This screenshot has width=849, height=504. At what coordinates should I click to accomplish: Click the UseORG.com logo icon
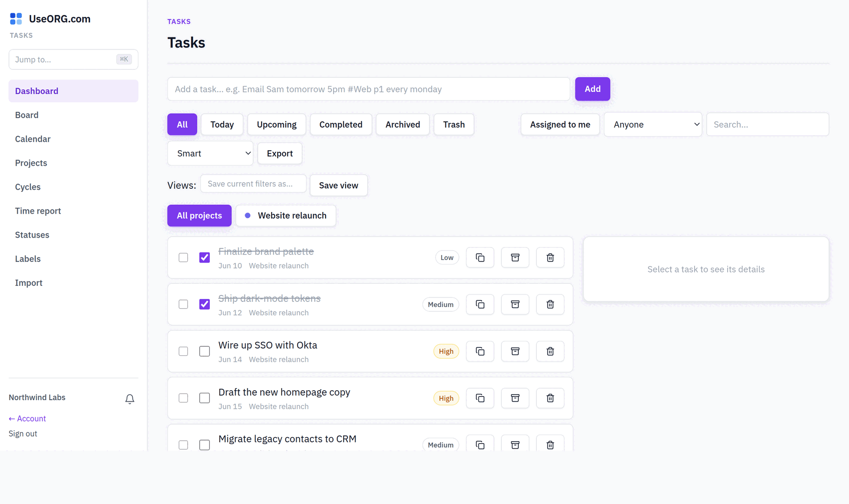tap(16, 19)
